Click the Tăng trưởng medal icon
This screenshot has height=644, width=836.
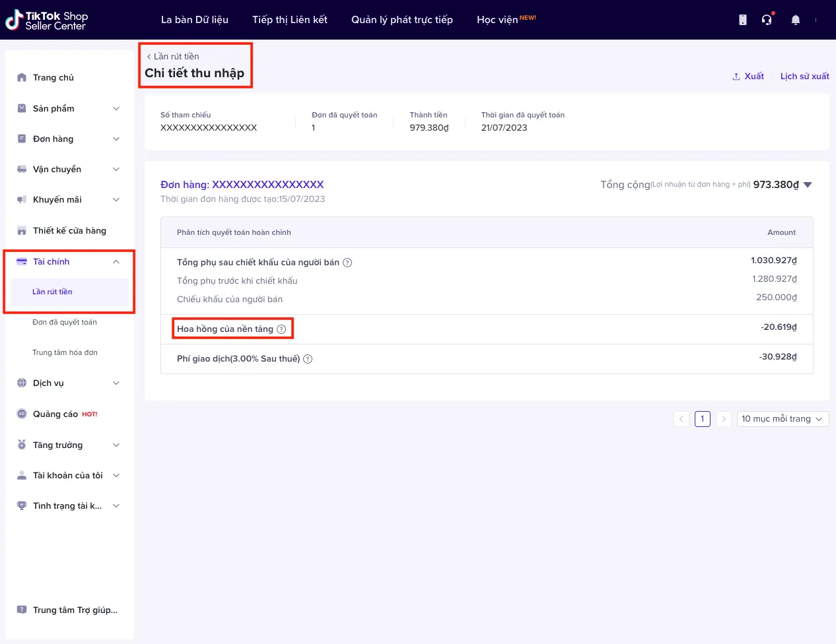[x=22, y=445]
